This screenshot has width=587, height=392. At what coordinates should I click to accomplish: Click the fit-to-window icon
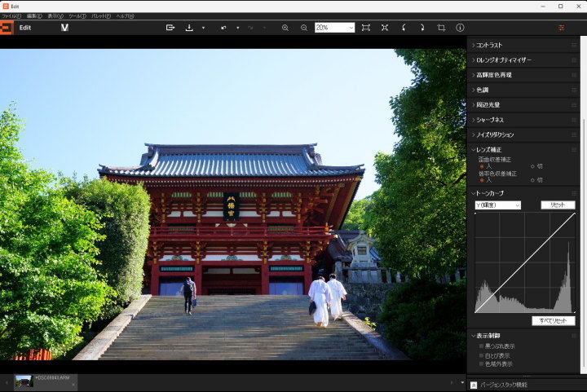(366, 28)
